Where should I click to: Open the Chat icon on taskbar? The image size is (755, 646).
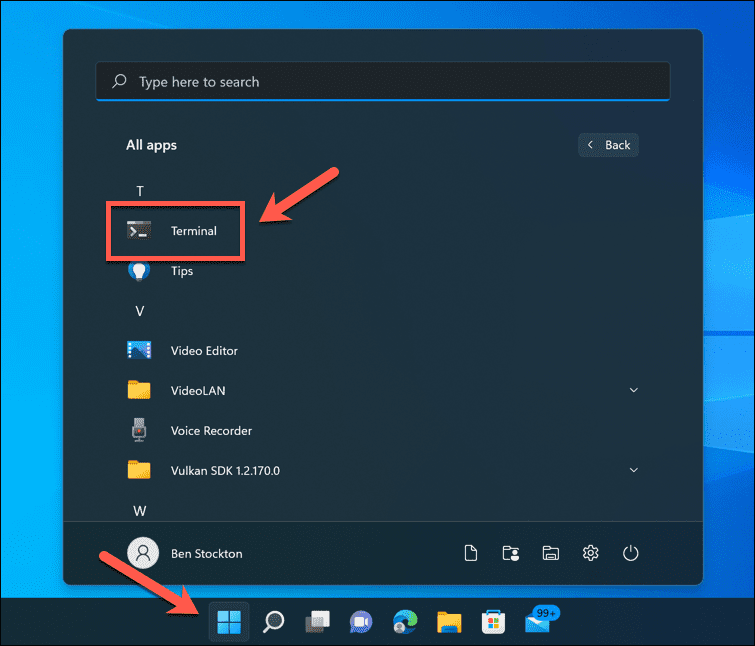[361, 621]
